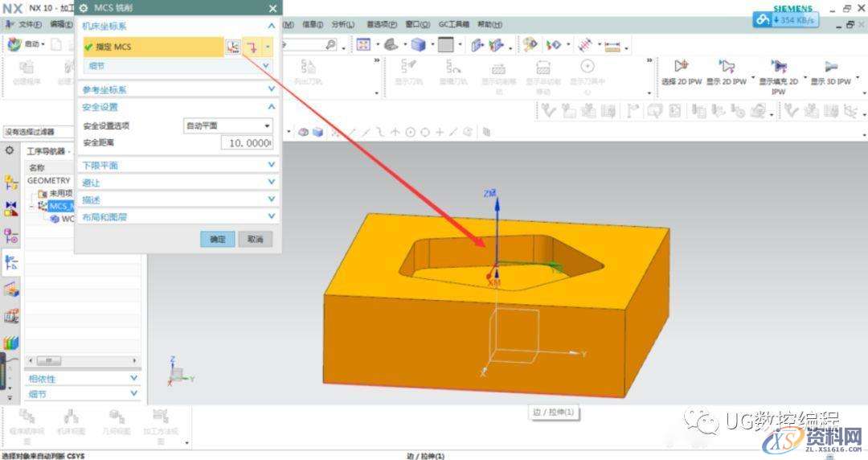Click the 显示 2D IPW icon

727,67
